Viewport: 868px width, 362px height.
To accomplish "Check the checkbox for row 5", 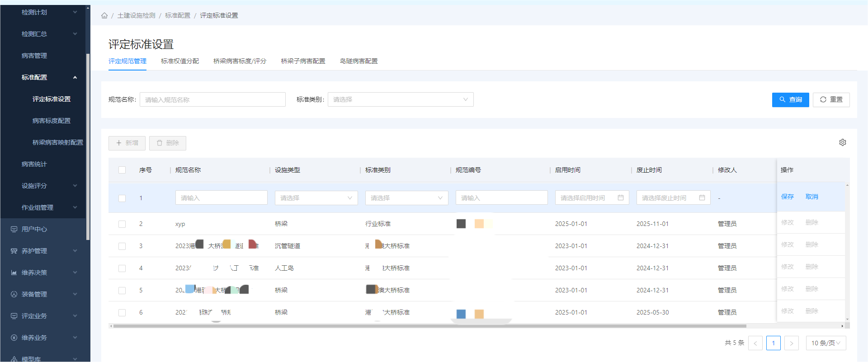I will pyautogui.click(x=122, y=290).
